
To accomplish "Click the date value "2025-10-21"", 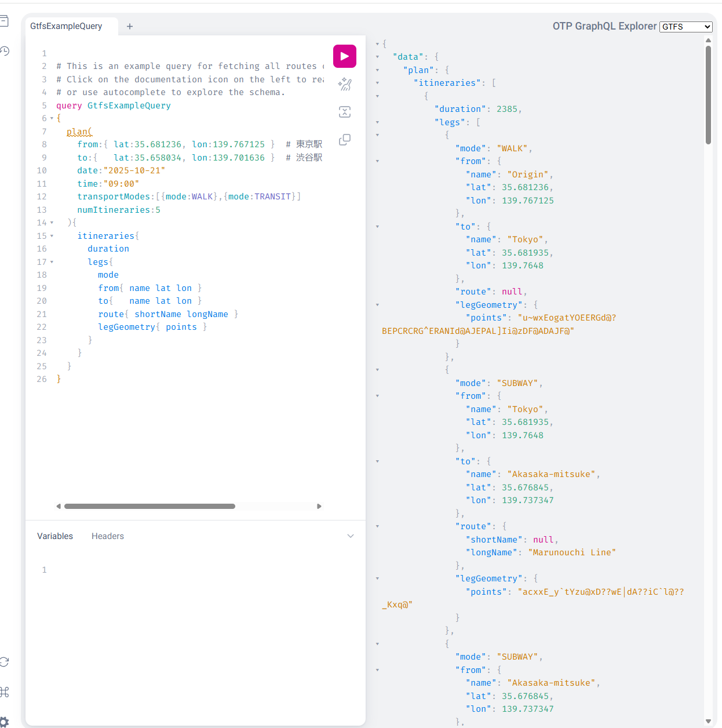I will coord(134,170).
